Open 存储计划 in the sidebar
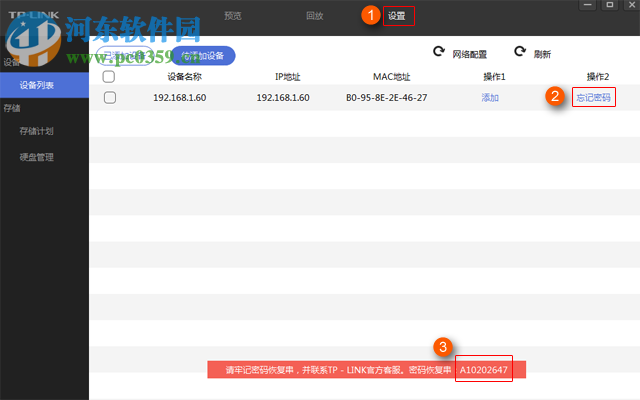Image resolution: width=640 pixels, height=400 pixels. [36, 131]
